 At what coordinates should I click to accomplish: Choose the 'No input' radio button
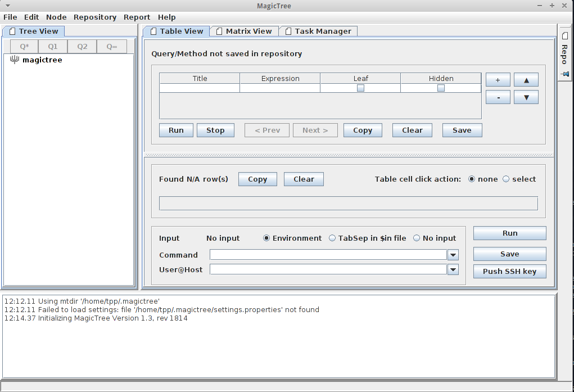(435, 238)
